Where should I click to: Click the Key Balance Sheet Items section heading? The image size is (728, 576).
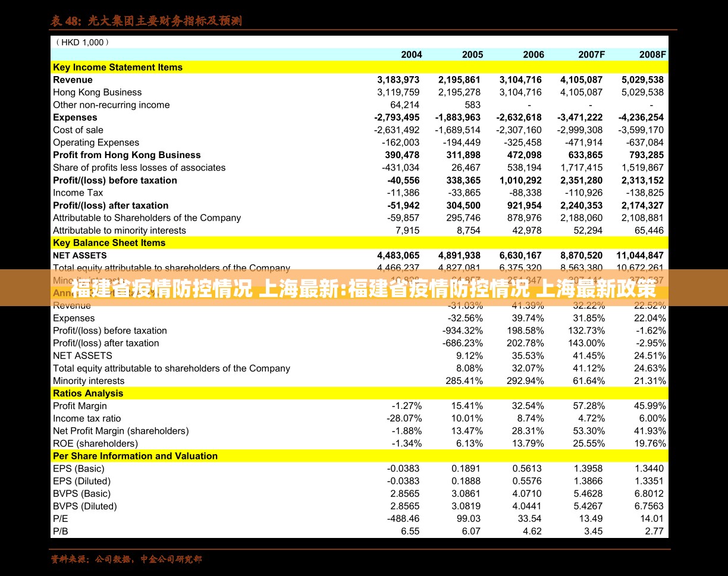109,243
